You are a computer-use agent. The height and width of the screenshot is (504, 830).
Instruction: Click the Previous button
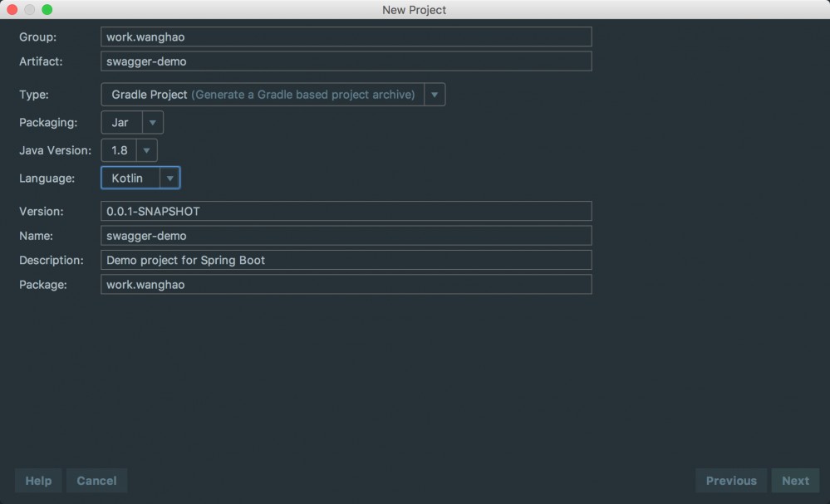click(x=730, y=480)
